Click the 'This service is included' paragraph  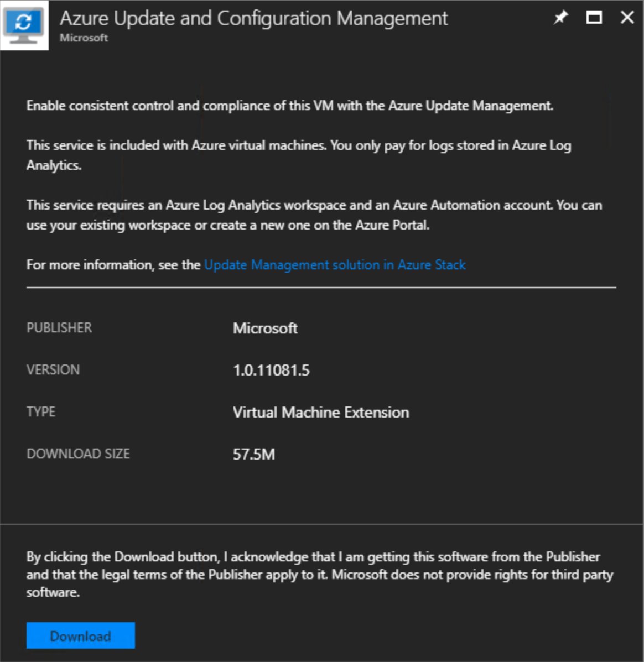click(299, 155)
